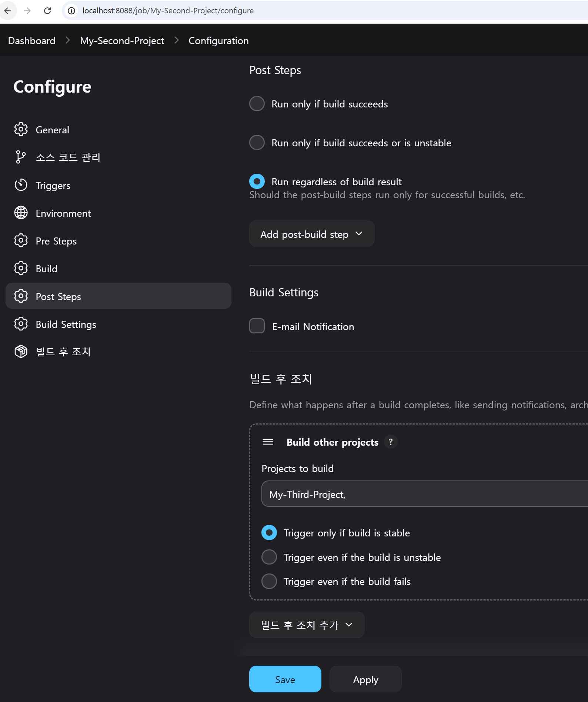The image size is (588, 702).
Task: Click the post-build actions box icon
Action: [x=21, y=352]
